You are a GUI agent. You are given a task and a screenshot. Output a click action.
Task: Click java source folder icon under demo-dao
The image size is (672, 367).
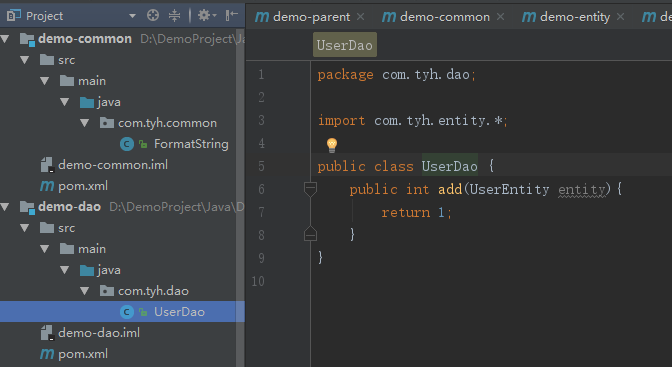(x=87, y=271)
